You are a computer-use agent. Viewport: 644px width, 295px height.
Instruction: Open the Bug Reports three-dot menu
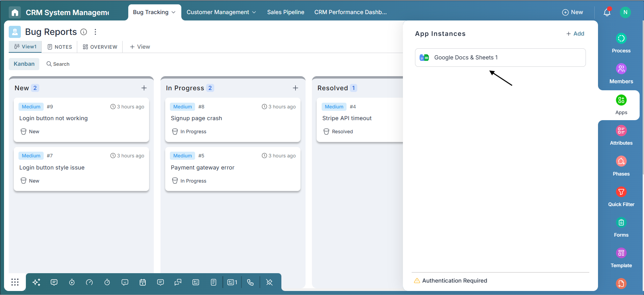tap(95, 32)
